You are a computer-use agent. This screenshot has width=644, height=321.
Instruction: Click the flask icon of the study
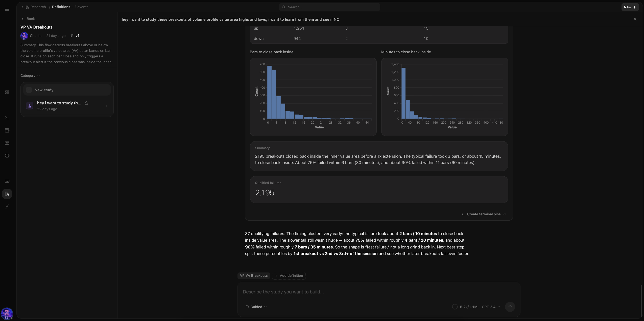click(30, 106)
